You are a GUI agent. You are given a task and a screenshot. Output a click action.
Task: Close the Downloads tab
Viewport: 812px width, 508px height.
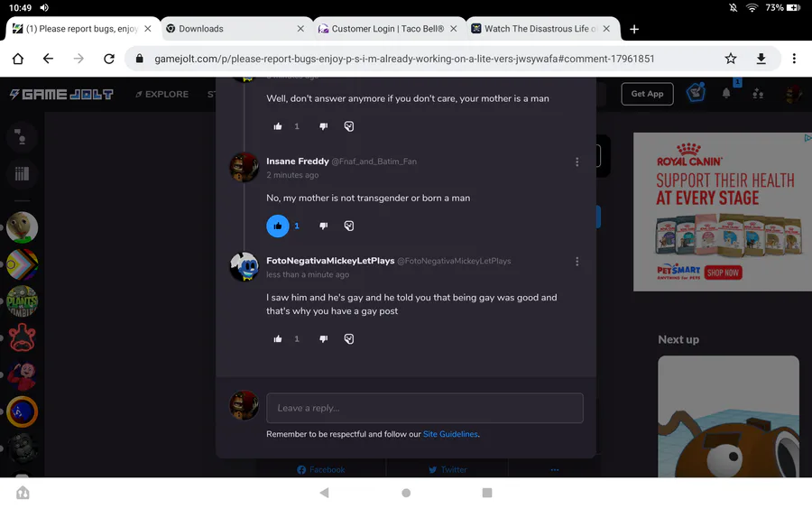(x=300, y=29)
